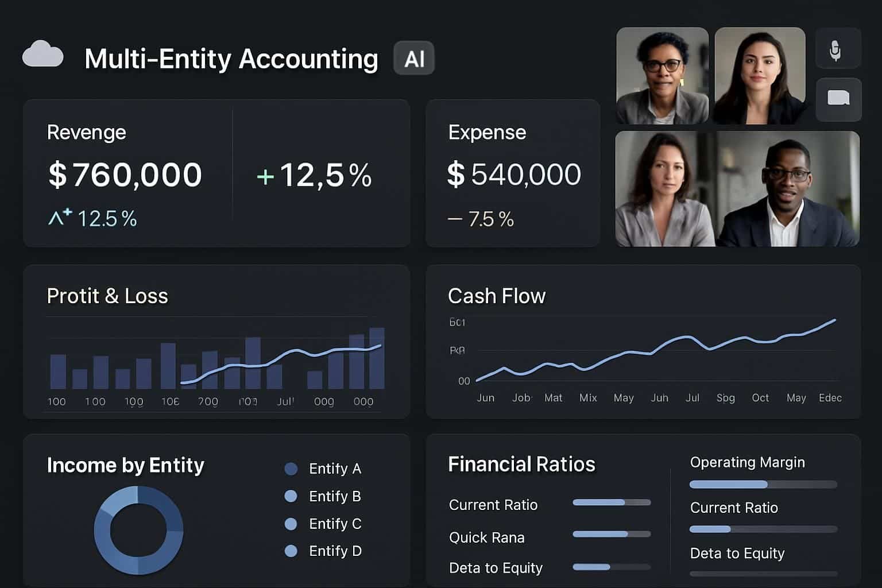Toggle the video camera icon
Screen dimensions: 882x588
[x=838, y=98]
